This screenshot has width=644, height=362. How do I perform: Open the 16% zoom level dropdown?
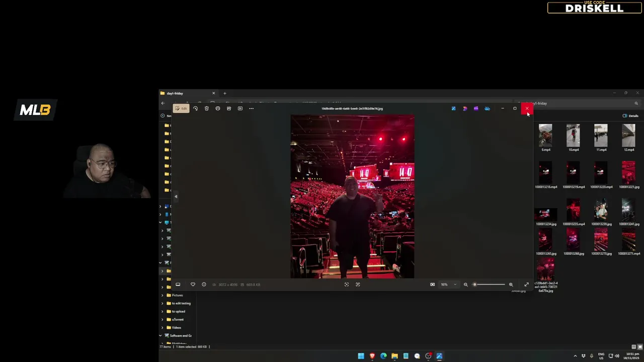[x=449, y=285]
